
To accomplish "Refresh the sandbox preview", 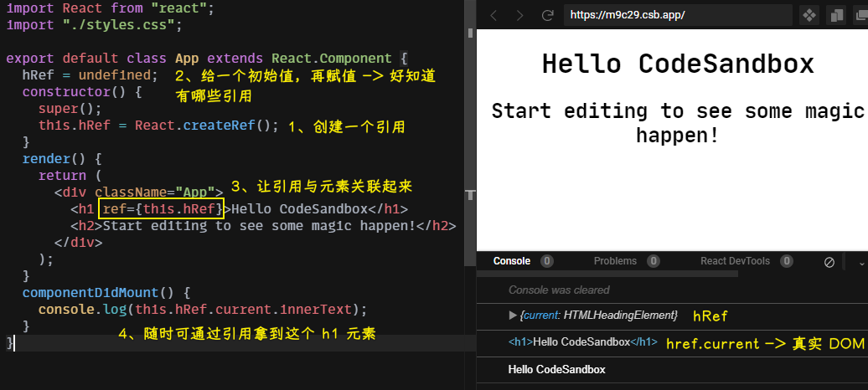I will (x=547, y=15).
